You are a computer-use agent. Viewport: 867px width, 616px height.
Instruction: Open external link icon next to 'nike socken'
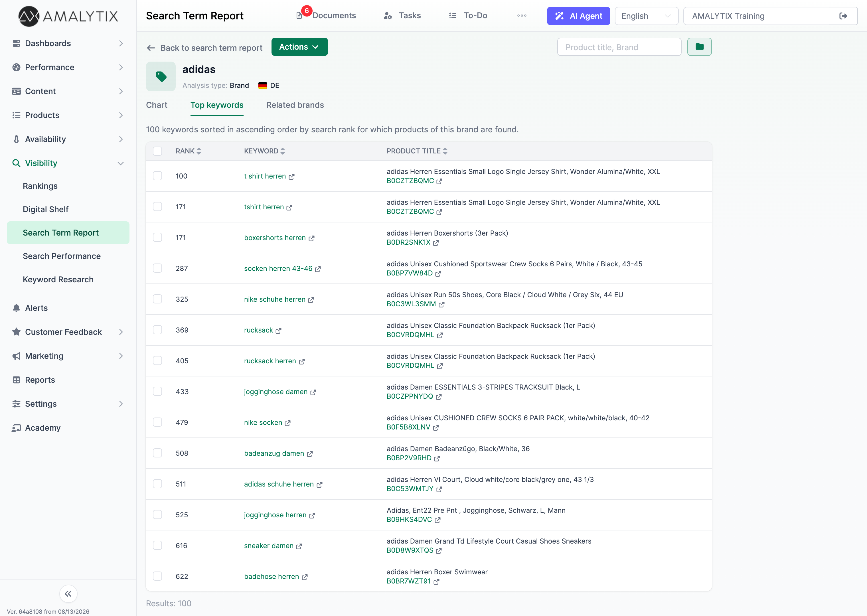tap(287, 423)
